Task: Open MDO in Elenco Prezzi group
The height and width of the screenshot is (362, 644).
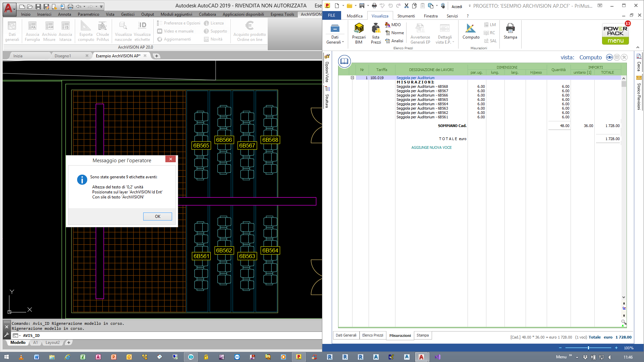Action: point(393,25)
